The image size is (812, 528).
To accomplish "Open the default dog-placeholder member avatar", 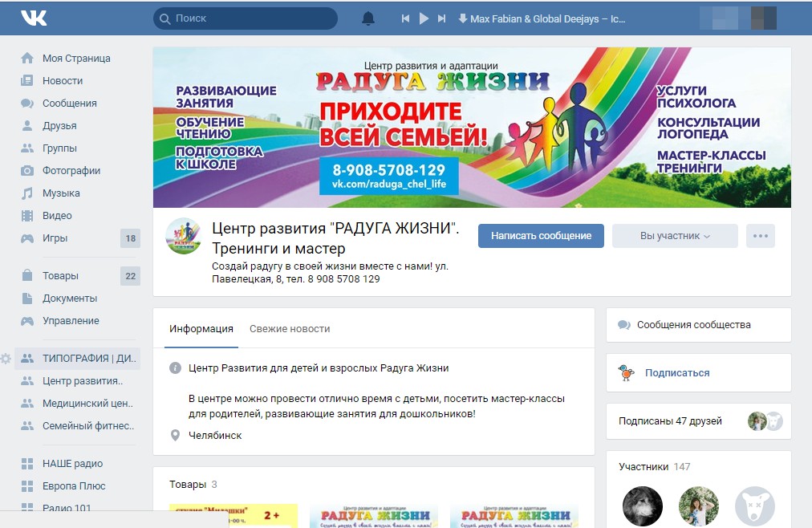I will tap(755, 506).
